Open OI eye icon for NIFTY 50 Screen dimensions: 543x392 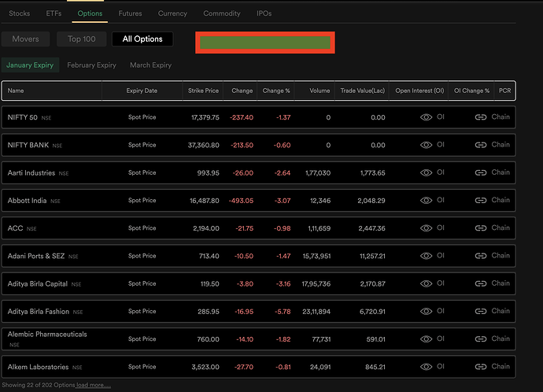426,117
